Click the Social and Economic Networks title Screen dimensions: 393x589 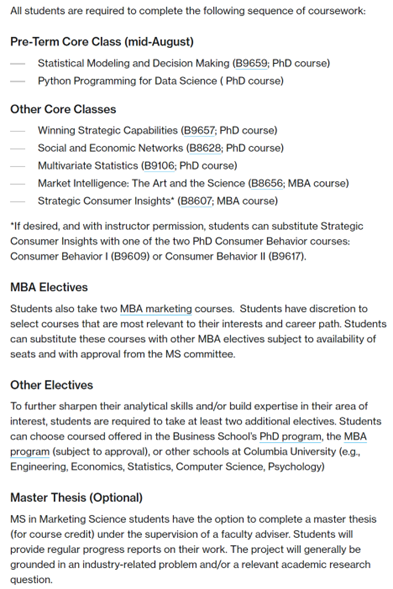pyautogui.click(x=110, y=148)
